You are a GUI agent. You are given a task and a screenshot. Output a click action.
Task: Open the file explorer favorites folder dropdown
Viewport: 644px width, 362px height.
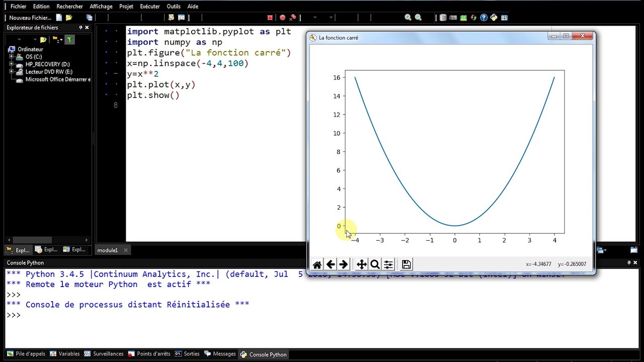click(x=61, y=39)
